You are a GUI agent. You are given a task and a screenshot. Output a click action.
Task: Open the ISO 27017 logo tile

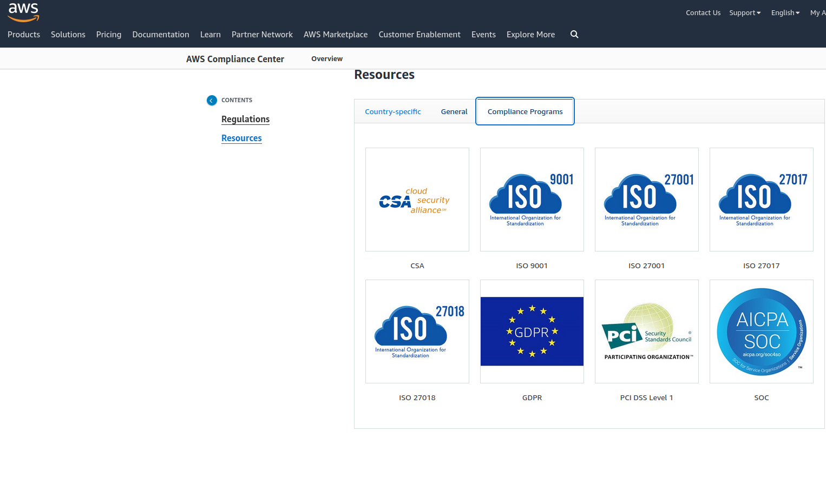click(762, 200)
